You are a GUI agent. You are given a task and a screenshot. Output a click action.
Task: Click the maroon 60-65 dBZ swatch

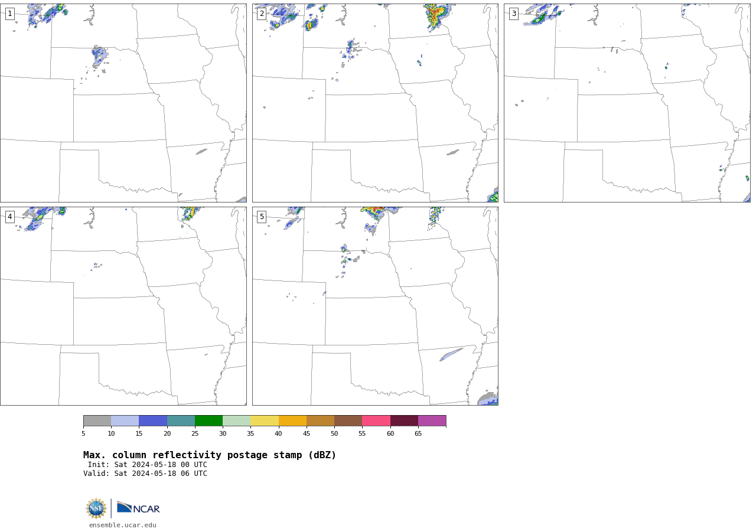pos(404,421)
